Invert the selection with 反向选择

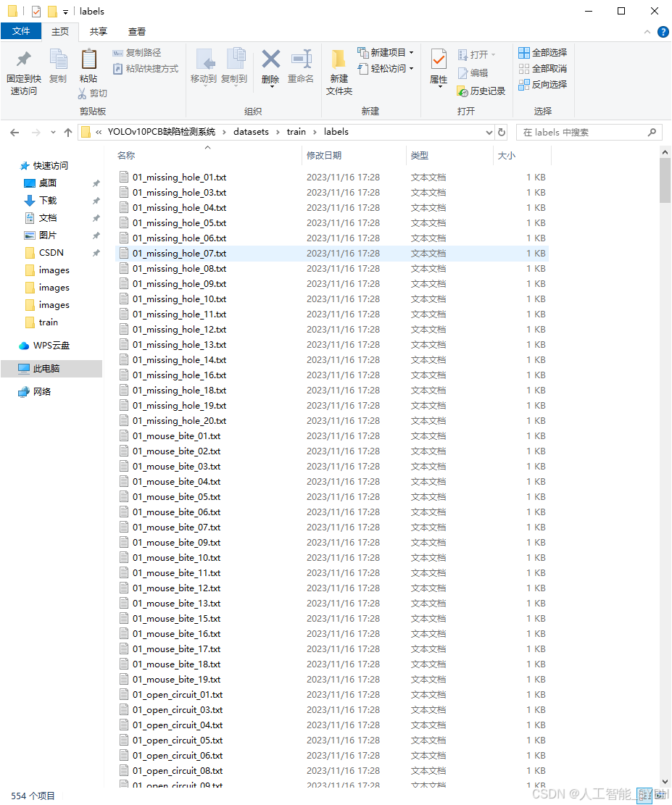coord(542,84)
